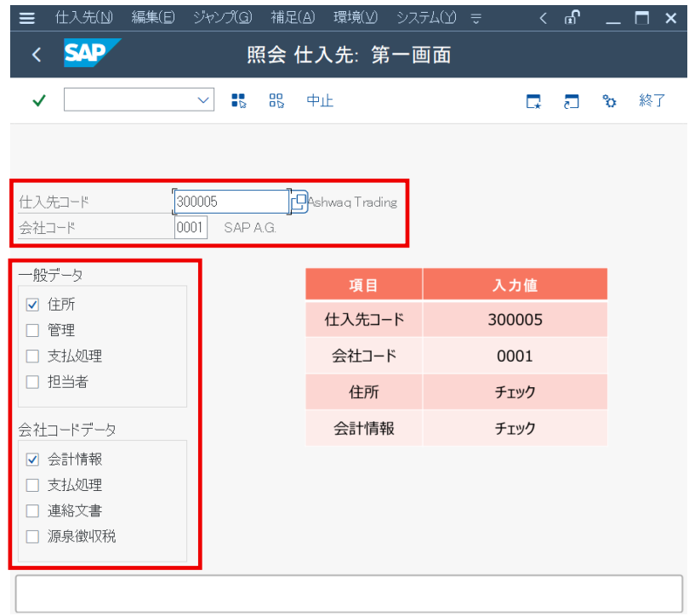Click the 会社コードデータ section heading
This screenshot has width=689, height=616.
pyautogui.click(x=67, y=430)
